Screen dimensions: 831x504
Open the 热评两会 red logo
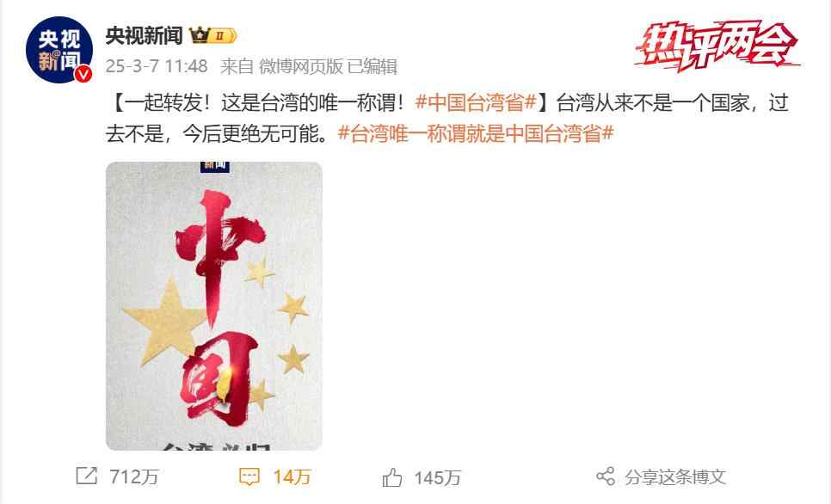click(717, 46)
